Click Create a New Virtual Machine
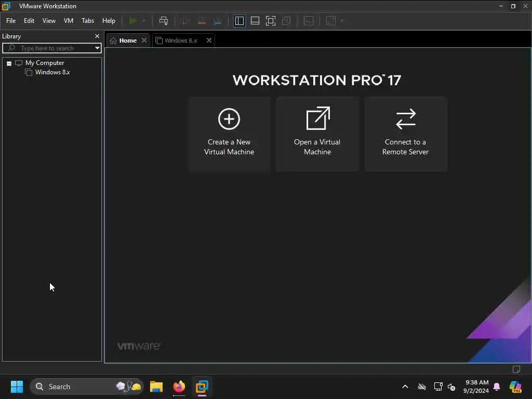The height and width of the screenshot is (399, 532). point(229,134)
